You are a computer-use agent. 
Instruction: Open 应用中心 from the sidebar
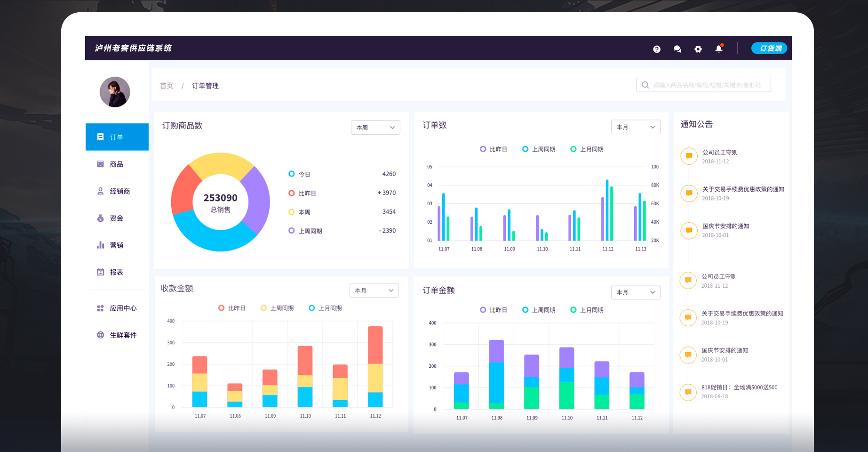(x=123, y=308)
